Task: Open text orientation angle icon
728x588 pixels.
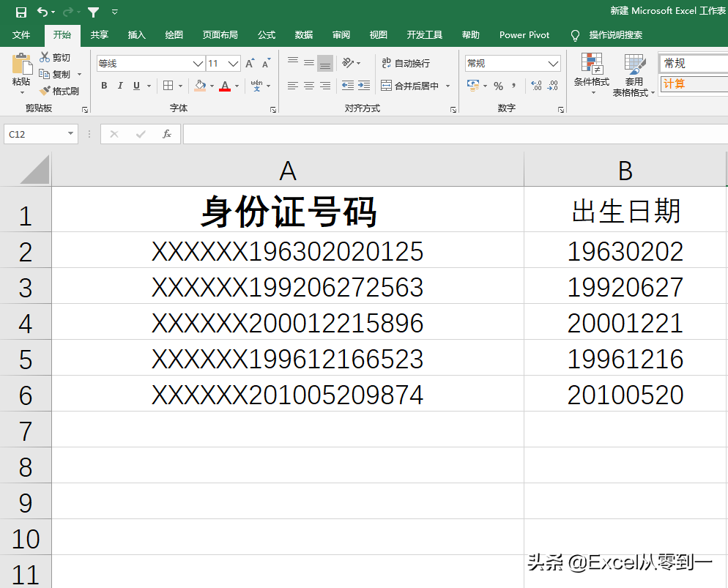Action: [x=348, y=63]
